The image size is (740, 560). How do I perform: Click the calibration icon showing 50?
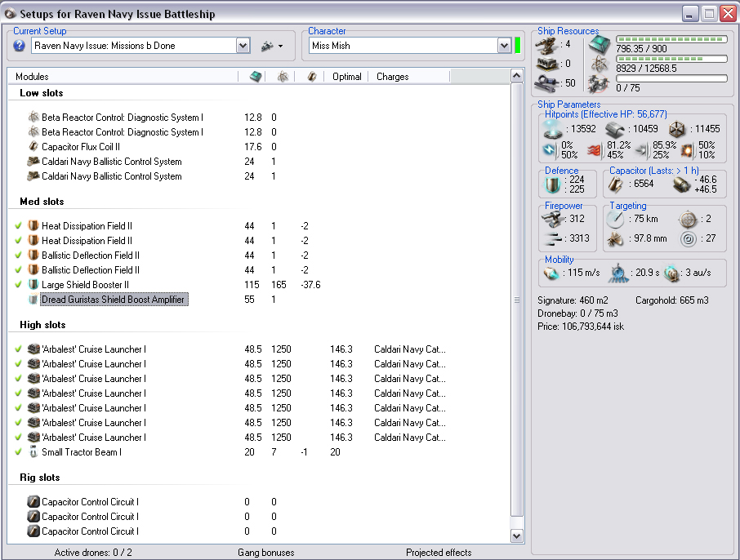[x=547, y=83]
